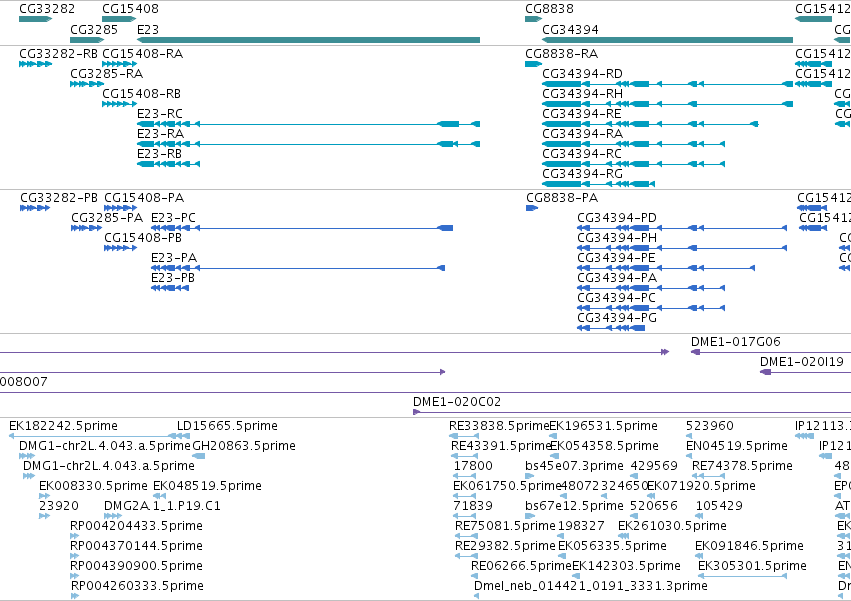Open EST RP004390900.5prime
The width and height of the screenshot is (851, 601).
coord(137,566)
